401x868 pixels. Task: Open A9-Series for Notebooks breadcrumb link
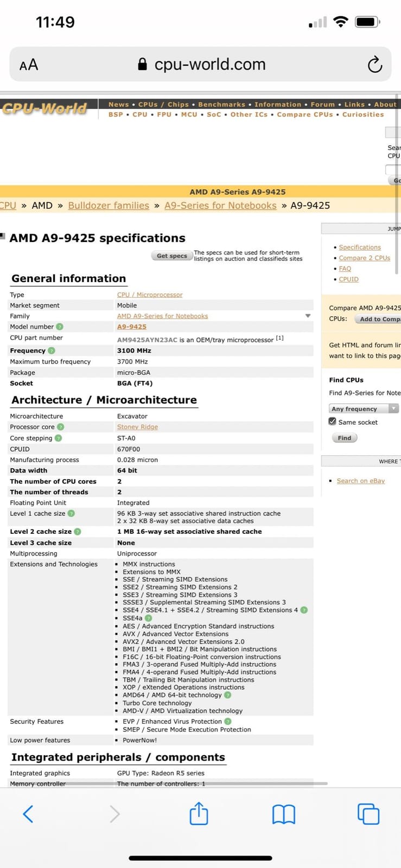220,206
